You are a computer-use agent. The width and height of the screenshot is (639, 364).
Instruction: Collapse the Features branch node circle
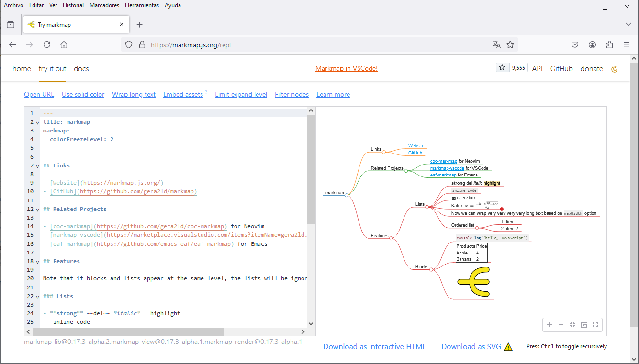[391, 238]
